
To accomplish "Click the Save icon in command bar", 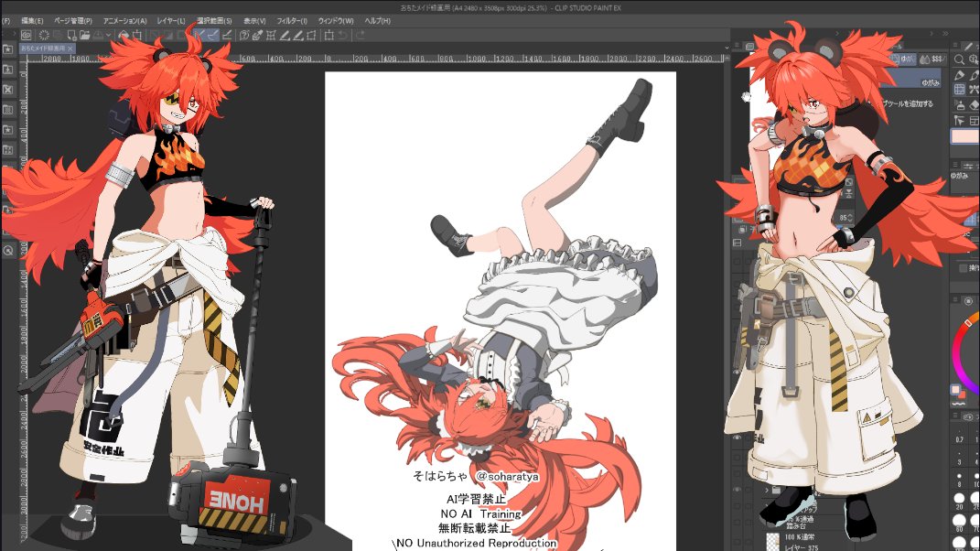I will [x=98, y=35].
